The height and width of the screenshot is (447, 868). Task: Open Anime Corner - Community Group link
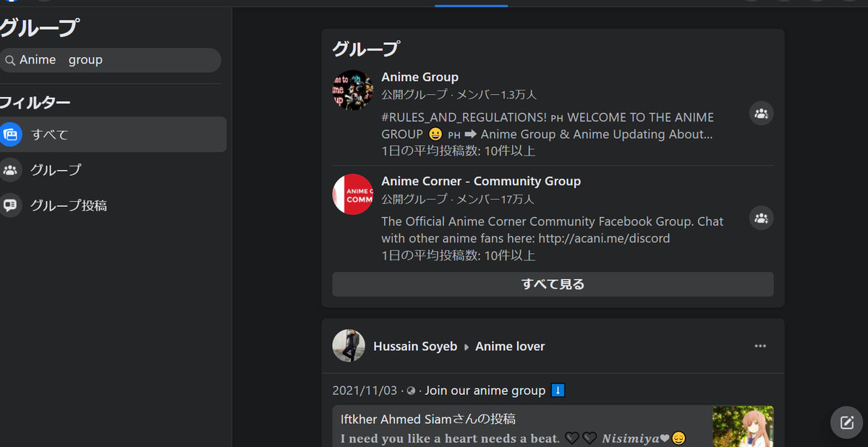coord(481,182)
